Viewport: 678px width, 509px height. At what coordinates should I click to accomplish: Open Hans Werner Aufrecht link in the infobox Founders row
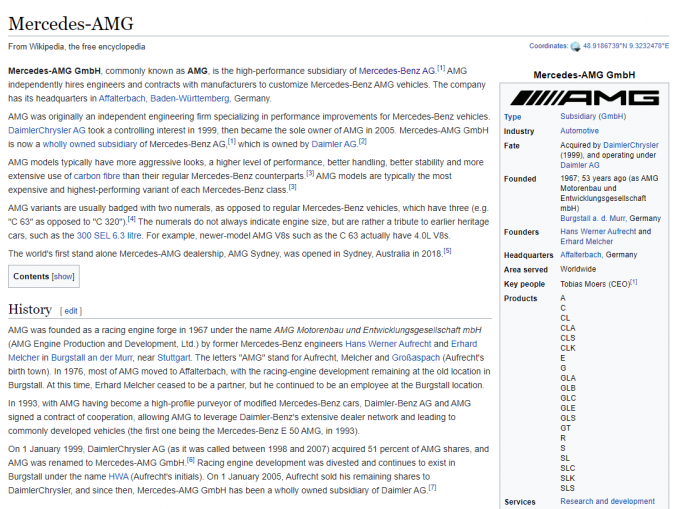click(x=598, y=232)
